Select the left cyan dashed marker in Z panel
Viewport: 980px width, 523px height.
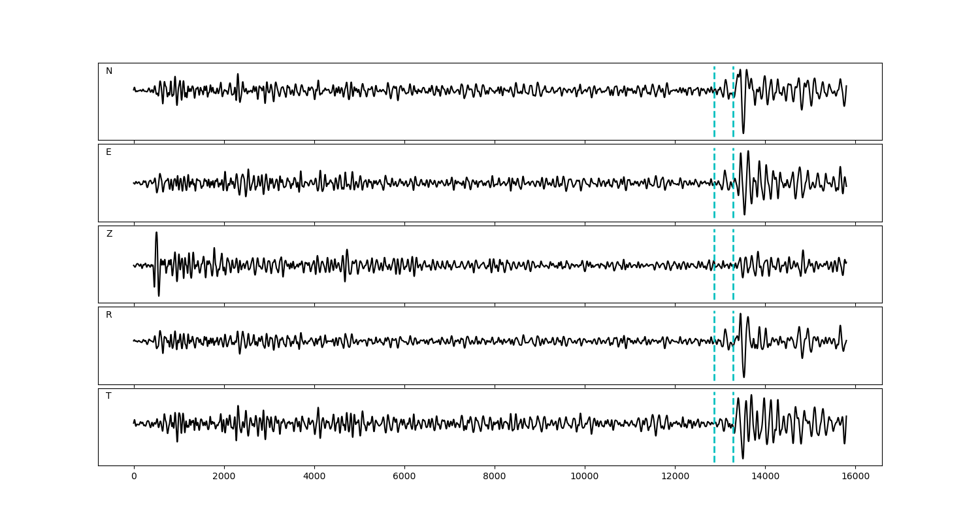pos(714,281)
